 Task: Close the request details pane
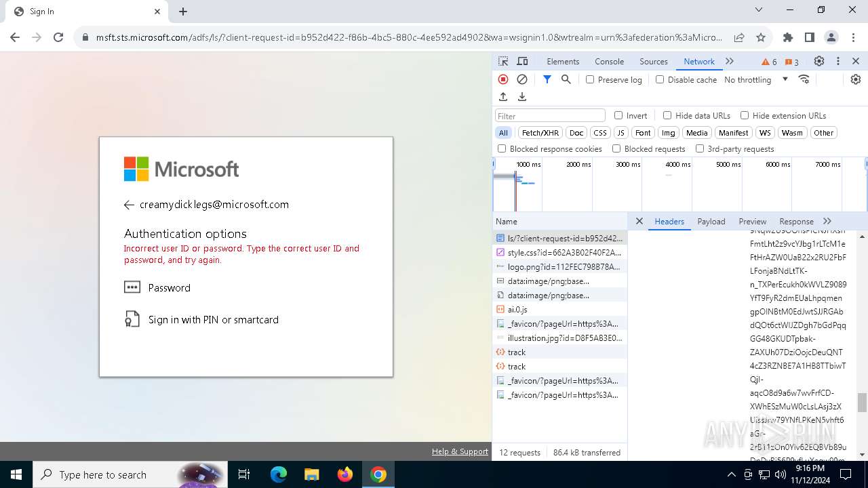(x=639, y=221)
